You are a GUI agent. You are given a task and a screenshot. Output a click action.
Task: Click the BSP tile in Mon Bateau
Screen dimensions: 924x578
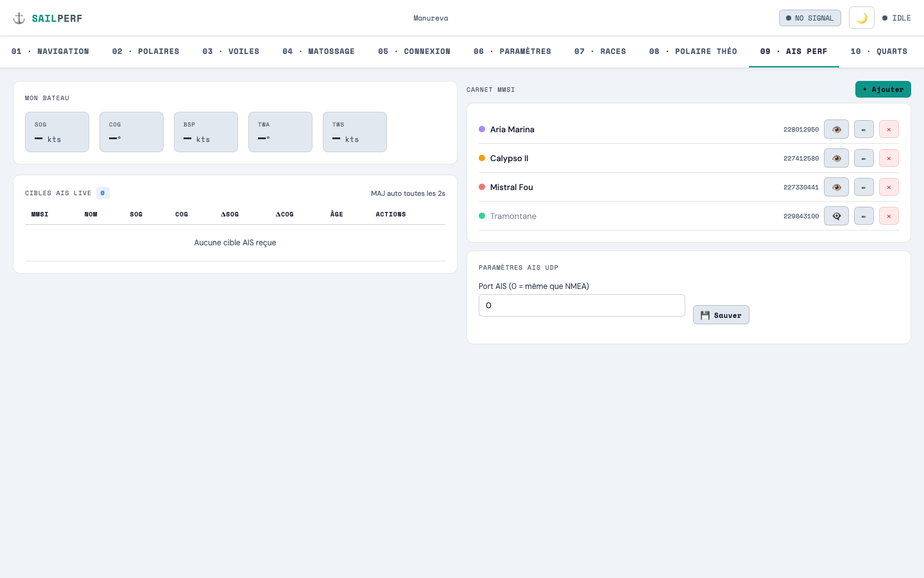point(206,132)
